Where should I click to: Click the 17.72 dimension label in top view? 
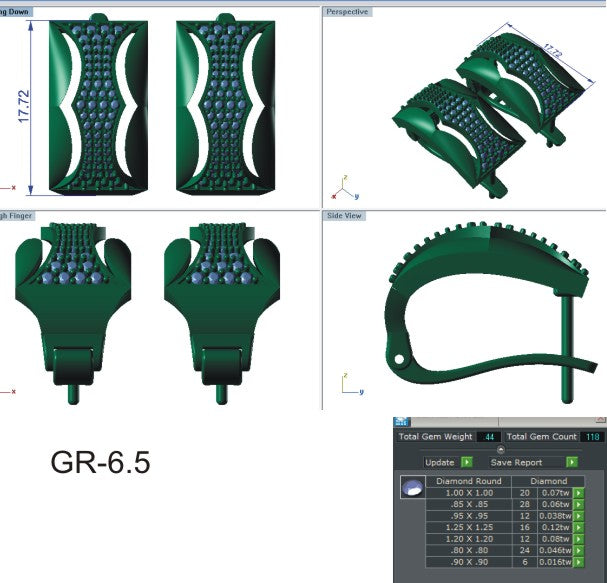[x=23, y=108]
